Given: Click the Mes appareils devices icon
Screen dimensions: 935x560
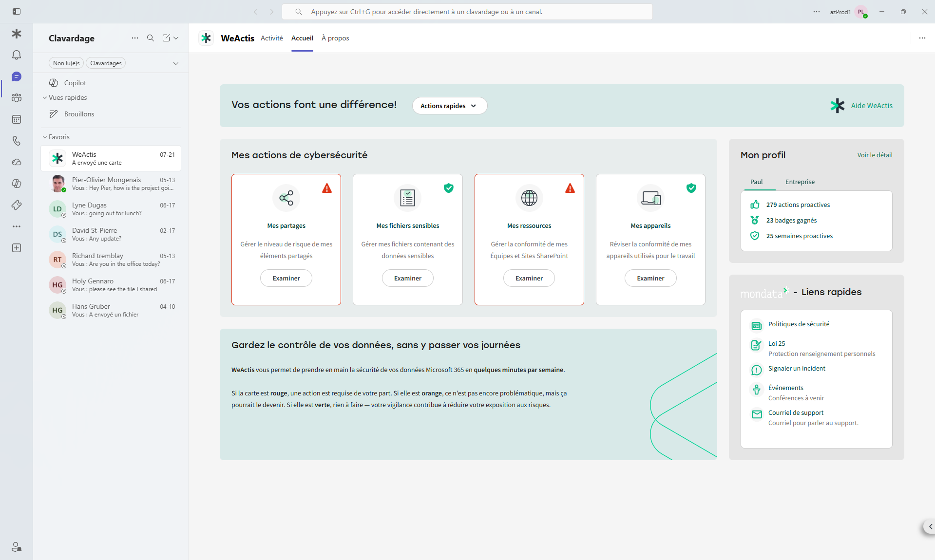Looking at the screenshot, I should pos(650,198).
